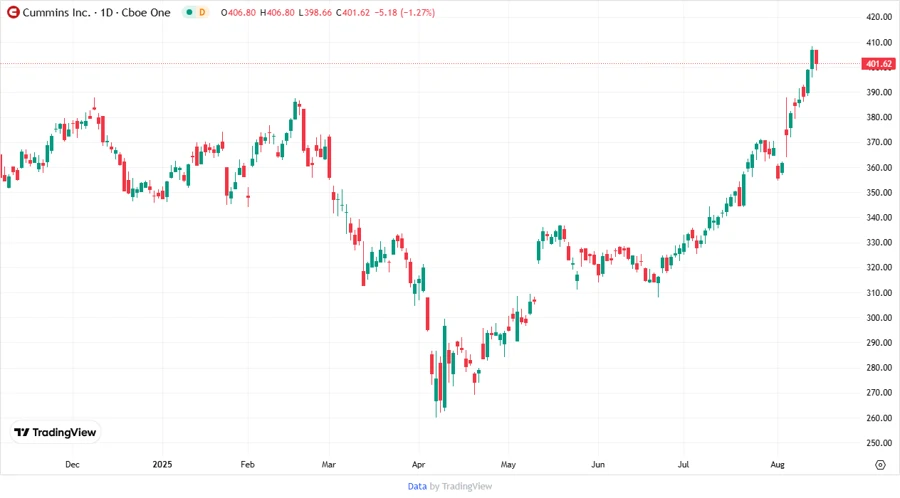This screenshot has width=900, height=498.
Task: Click the 370.00 price axis label
Action: (x=879, y=142)
